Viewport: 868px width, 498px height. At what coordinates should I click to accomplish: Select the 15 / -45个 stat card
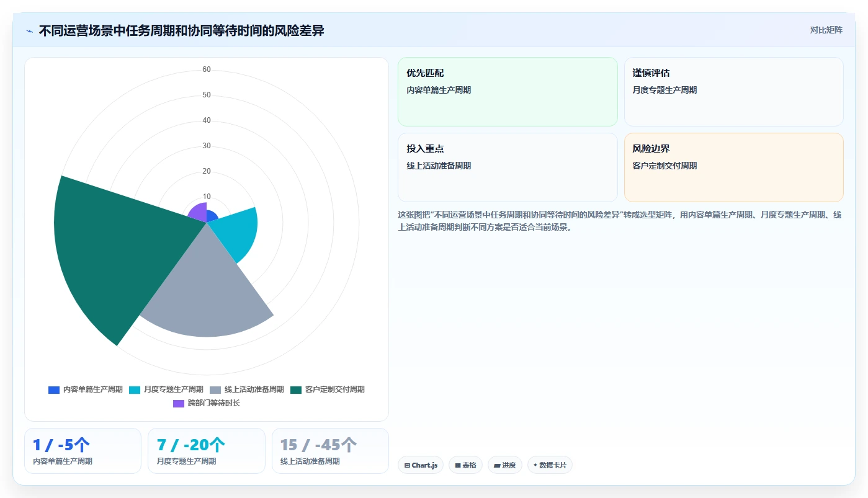coord(330,451)
